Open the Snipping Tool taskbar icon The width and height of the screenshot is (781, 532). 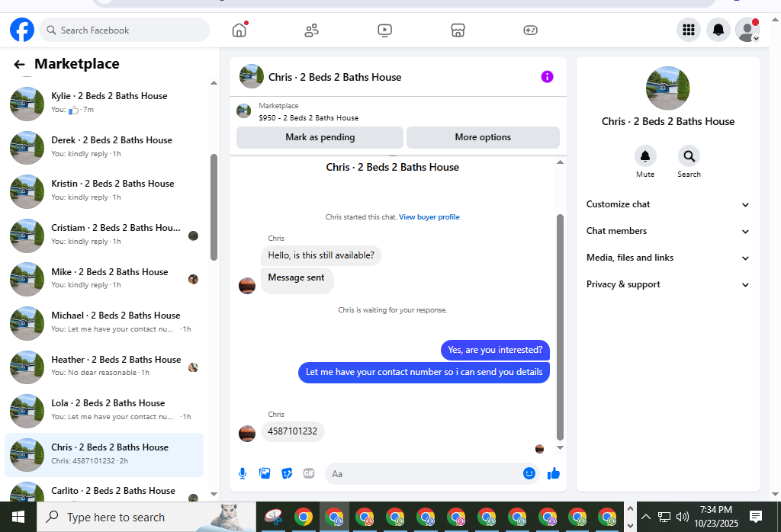pyautogui.click(x=274, y=517)
